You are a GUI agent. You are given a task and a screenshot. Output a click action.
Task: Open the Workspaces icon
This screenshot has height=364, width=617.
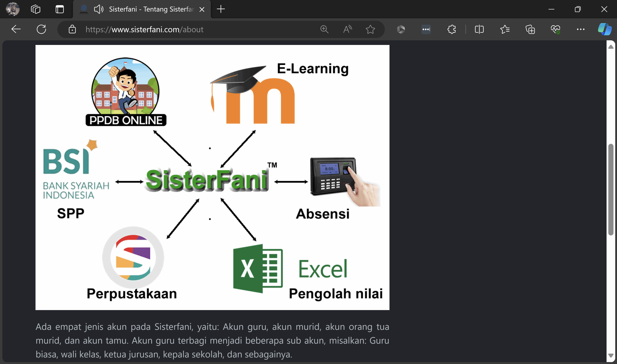pyautogui.click(x=36, y=9)
